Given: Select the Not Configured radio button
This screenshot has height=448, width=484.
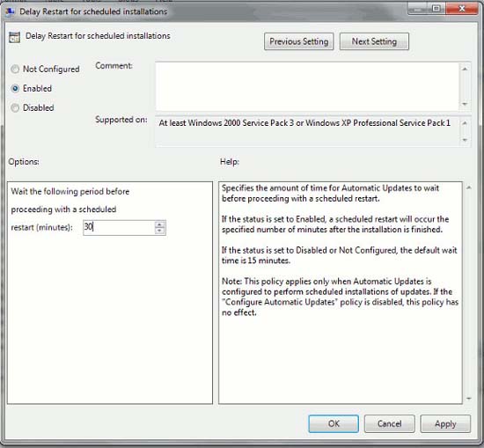Looking at the screenshot, I should tap(15, 69).
